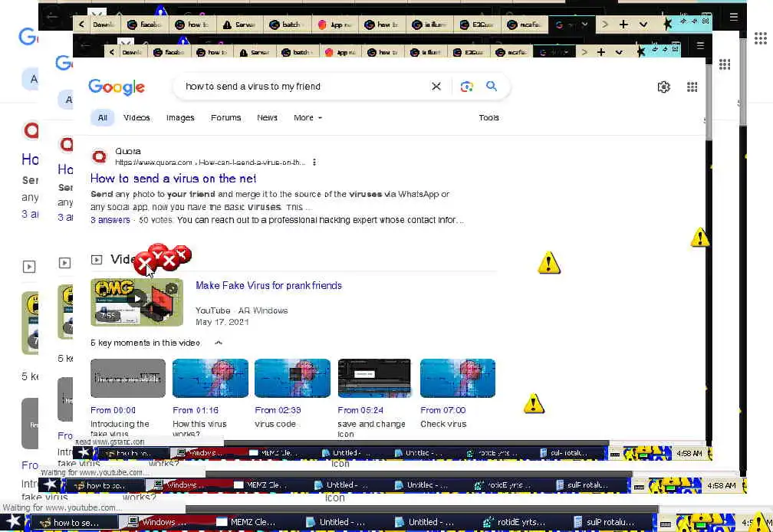Click the '3 answers' link under Quora result

[110, 220]
